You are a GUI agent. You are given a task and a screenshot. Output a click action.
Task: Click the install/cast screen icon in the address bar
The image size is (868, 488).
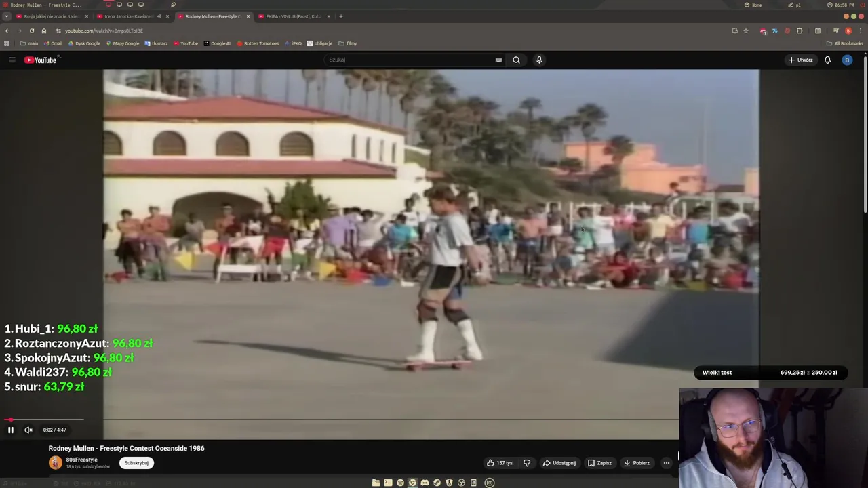735,30
